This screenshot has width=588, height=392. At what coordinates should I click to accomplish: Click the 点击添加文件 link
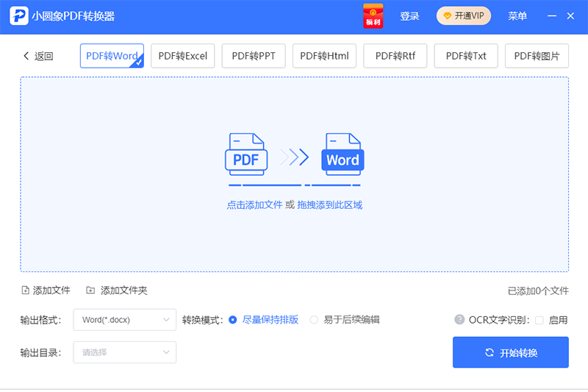[254, 205]
